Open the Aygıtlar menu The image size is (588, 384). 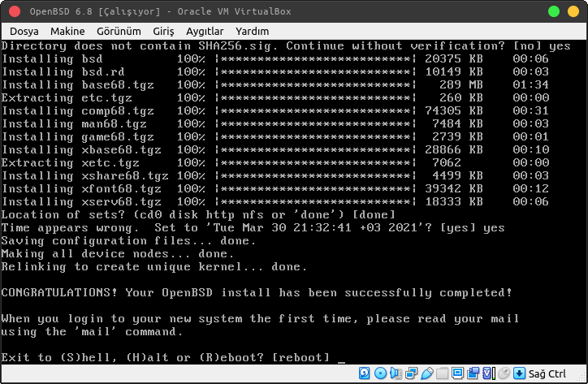coord(205,31)
